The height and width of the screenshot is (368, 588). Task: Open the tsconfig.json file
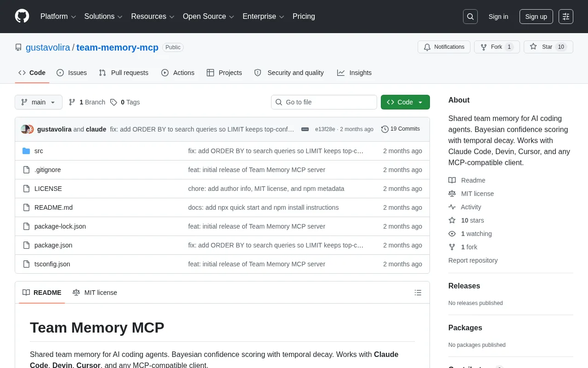(52, 264)
